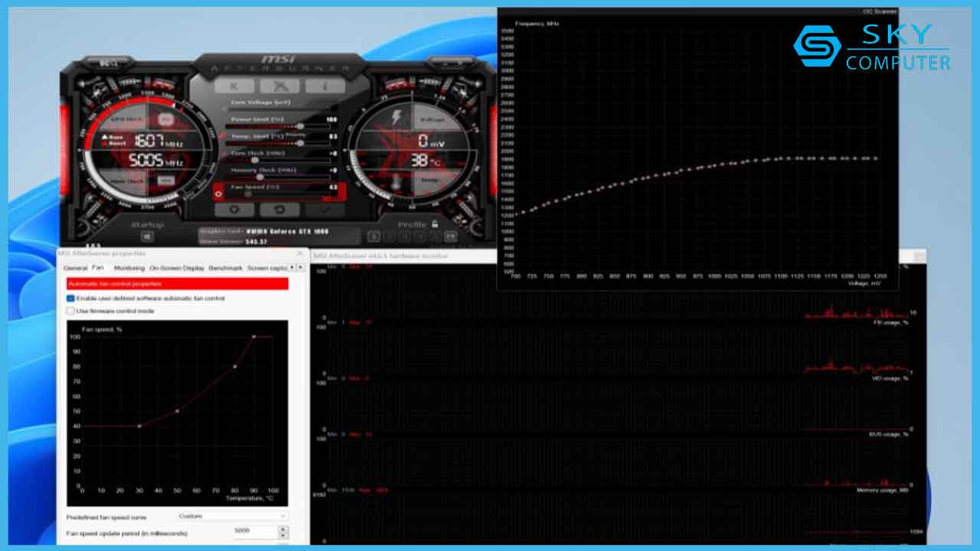Click the Fan Speed slider
This screenshot has height=551, width=980.
(277, 194)
